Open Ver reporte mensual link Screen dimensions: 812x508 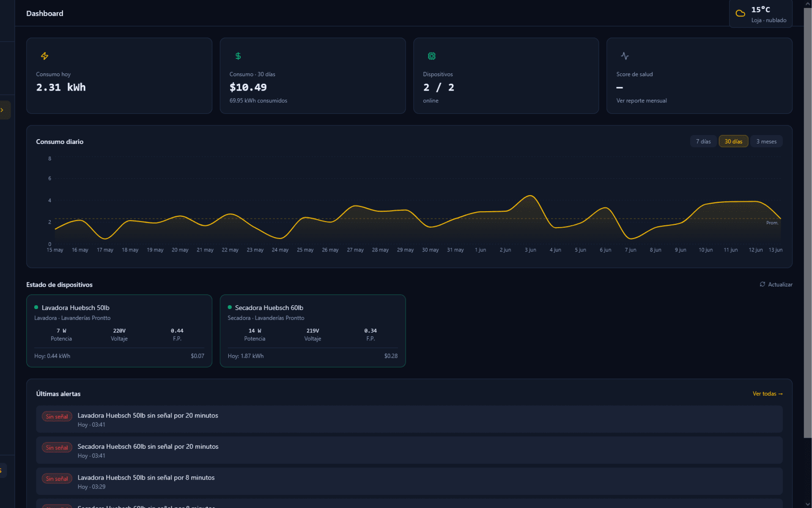tap(642, 101)
